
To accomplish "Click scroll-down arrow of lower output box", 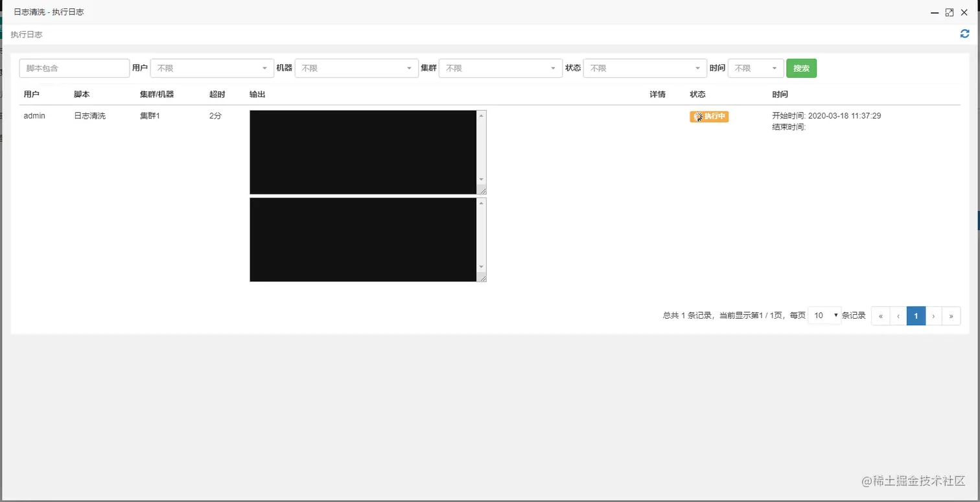I will (481, 267).
